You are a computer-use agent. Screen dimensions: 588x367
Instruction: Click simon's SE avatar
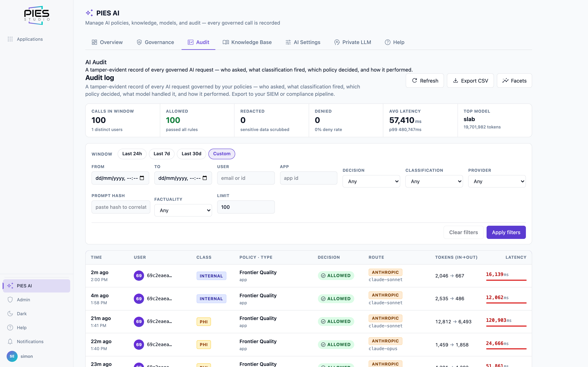pyautogui.click(x=12, y=356)
